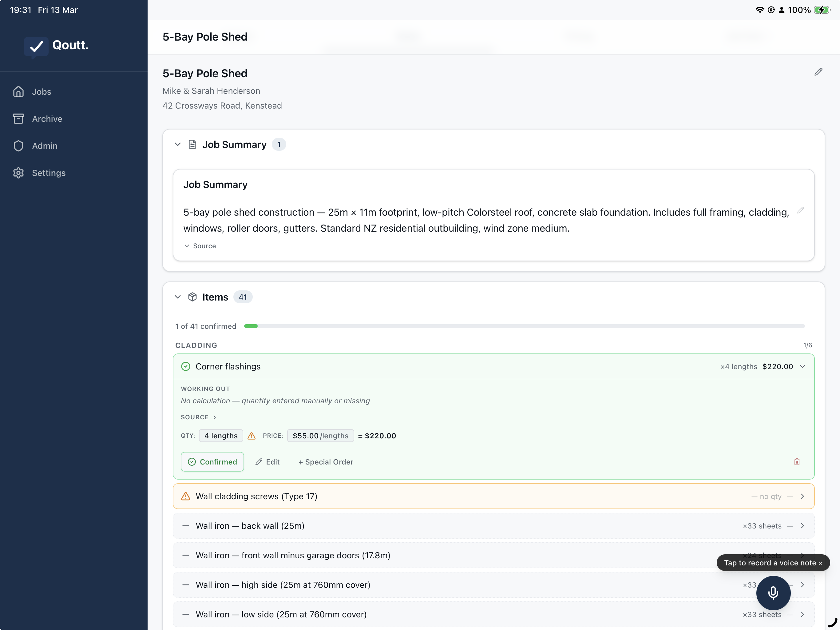Collapse the Job Summary section
Screen dimensions: 840x630
point(177,144)
